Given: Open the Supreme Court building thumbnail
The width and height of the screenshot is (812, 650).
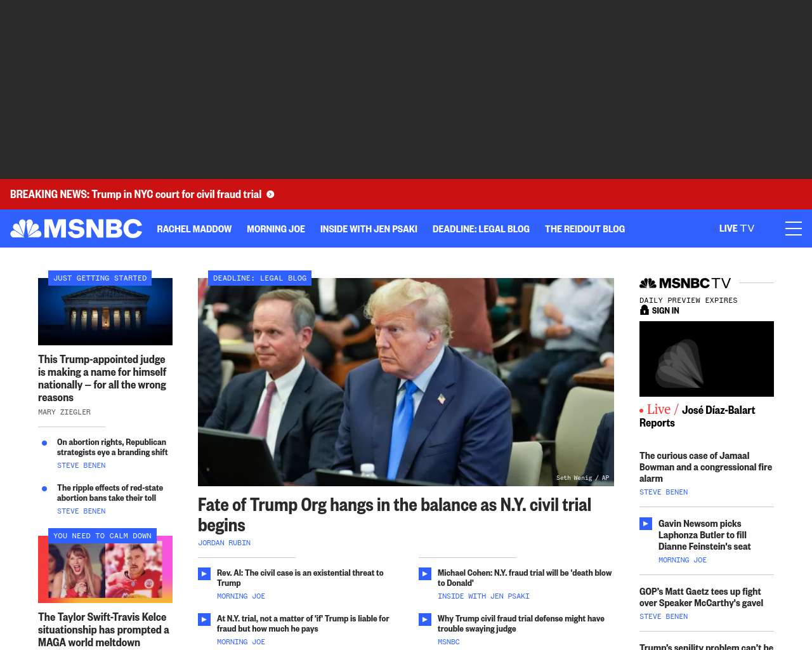Looking at the screenshot, I should point(105,312).
